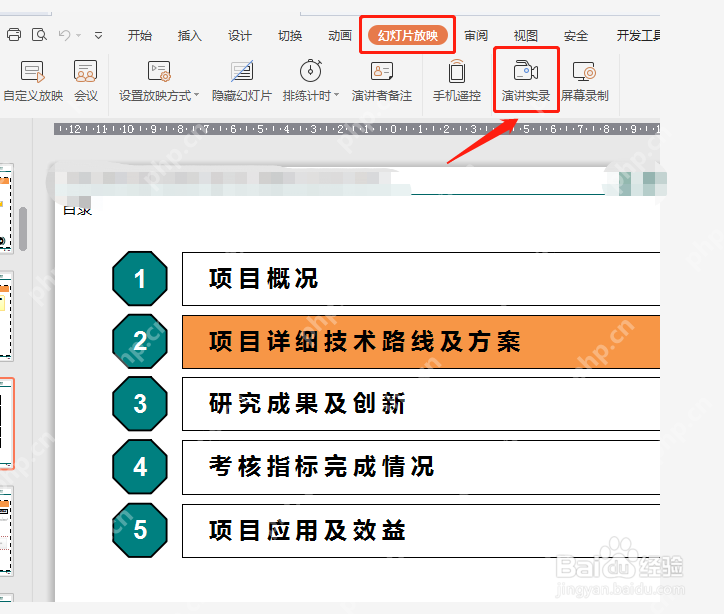Viewport: 724px width, 614px height.
Task: Click octagon number 4 on the slide
Action: (x=140, y=467)
